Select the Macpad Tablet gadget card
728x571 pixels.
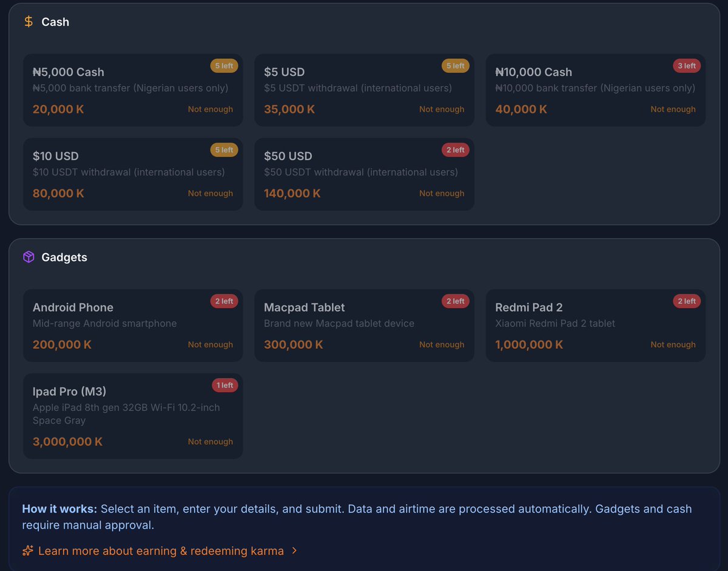point(364,326)
